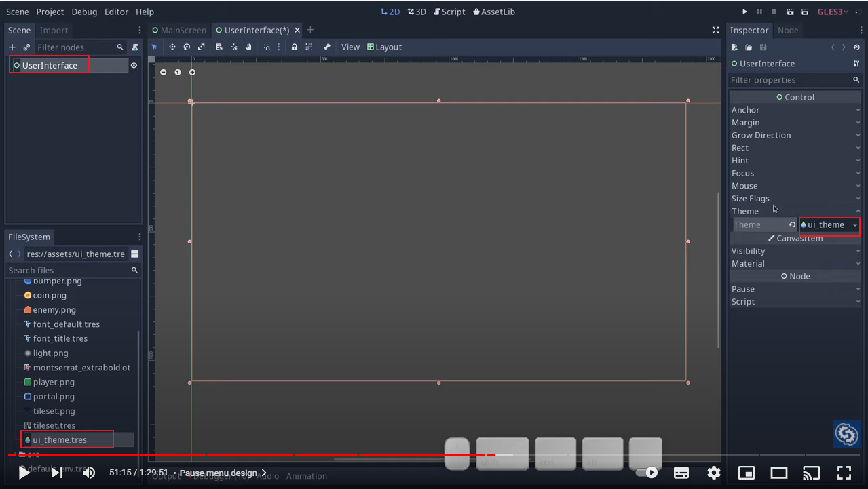Image resolution: width=868 pixels, height=489 pixels.
Task: Open Inspector object history list
Action: point(856,47)
